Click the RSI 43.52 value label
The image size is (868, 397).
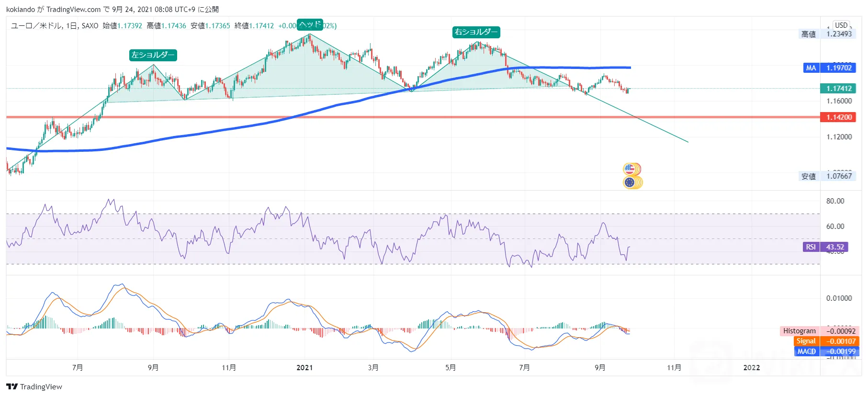826,247
